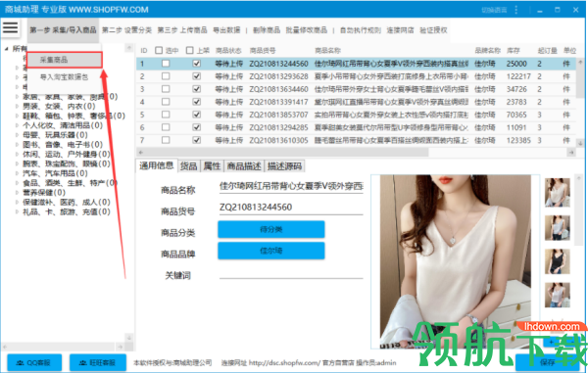This screenshot has width=588, height=373.
Task: Check the 选中 box in row 4
Action: pyautogui.click(x=166, y=102)
